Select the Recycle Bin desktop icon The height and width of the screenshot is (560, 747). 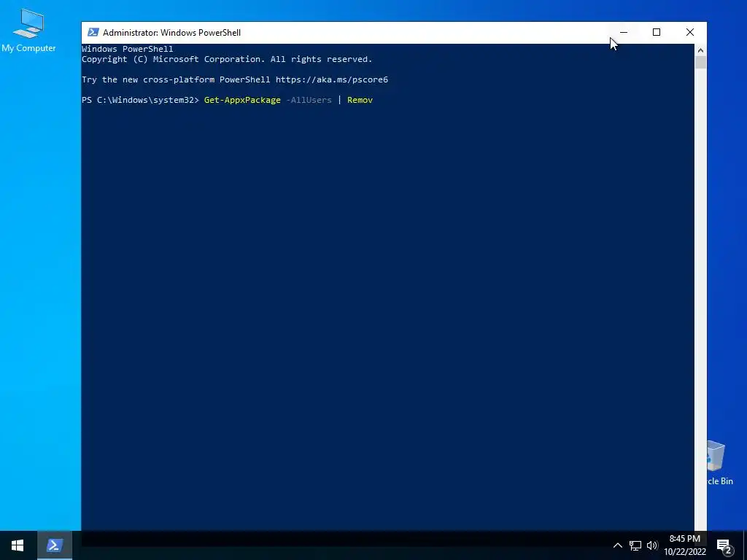[x=720, y=463]
